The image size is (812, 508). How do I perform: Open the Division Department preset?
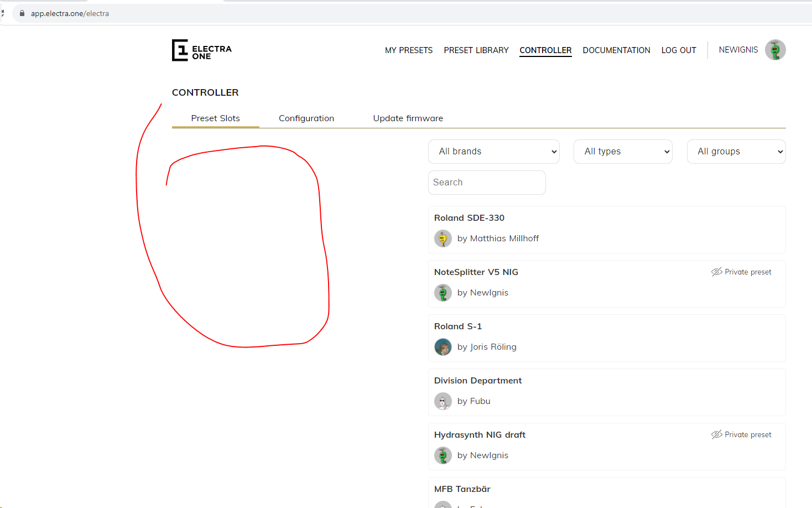coord(478,381)
